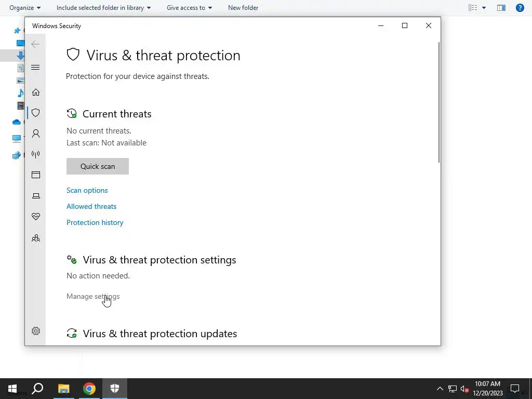Open Firewall & network protection icon
The image size is (532, 399).
pyautogui.click(x=36, y=154)
